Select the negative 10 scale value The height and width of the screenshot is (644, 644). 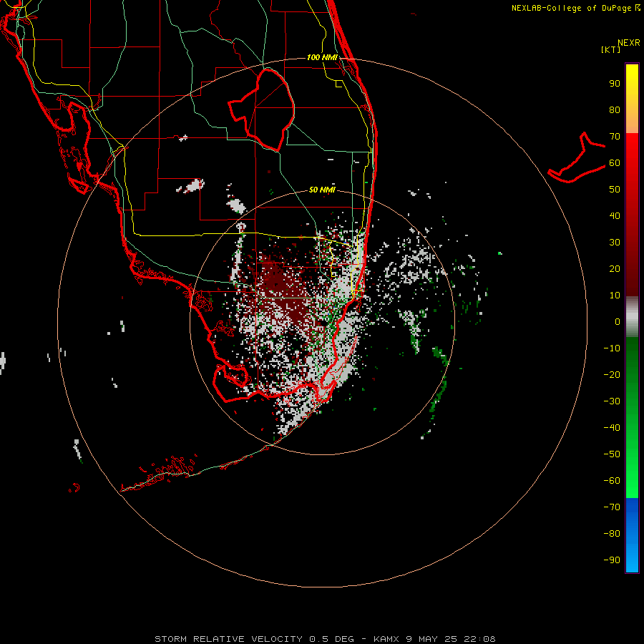pos(612,348)
